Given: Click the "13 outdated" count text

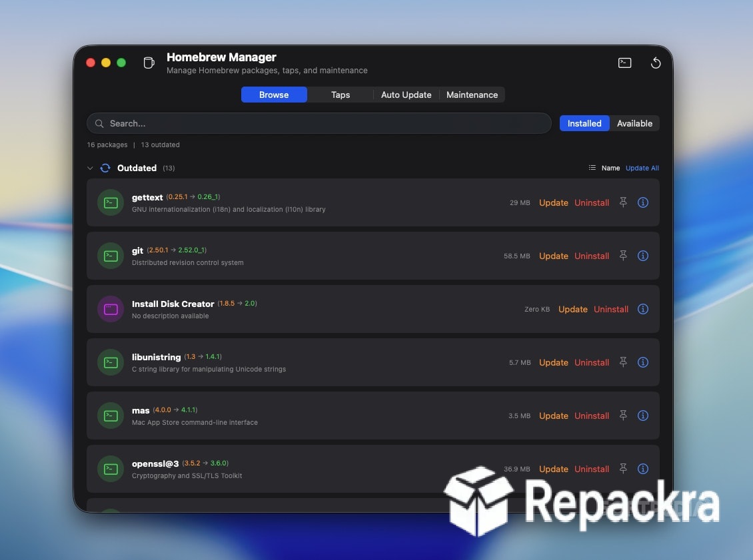Looking at the screenshot, I should click(160, 144).
